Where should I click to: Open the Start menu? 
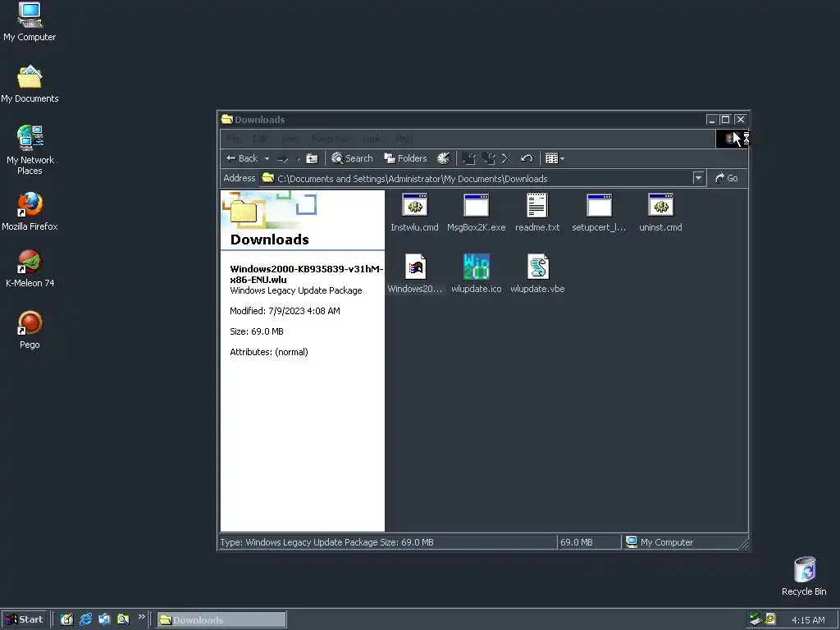[x=24, y=620]
